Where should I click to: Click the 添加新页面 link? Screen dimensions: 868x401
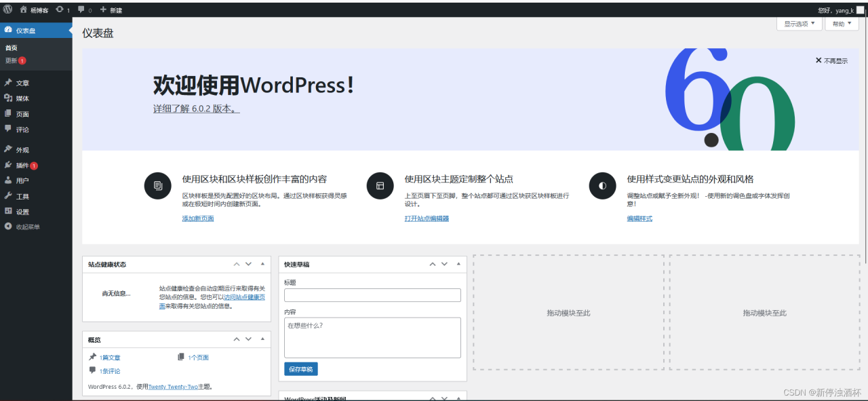tap(198, 218)
